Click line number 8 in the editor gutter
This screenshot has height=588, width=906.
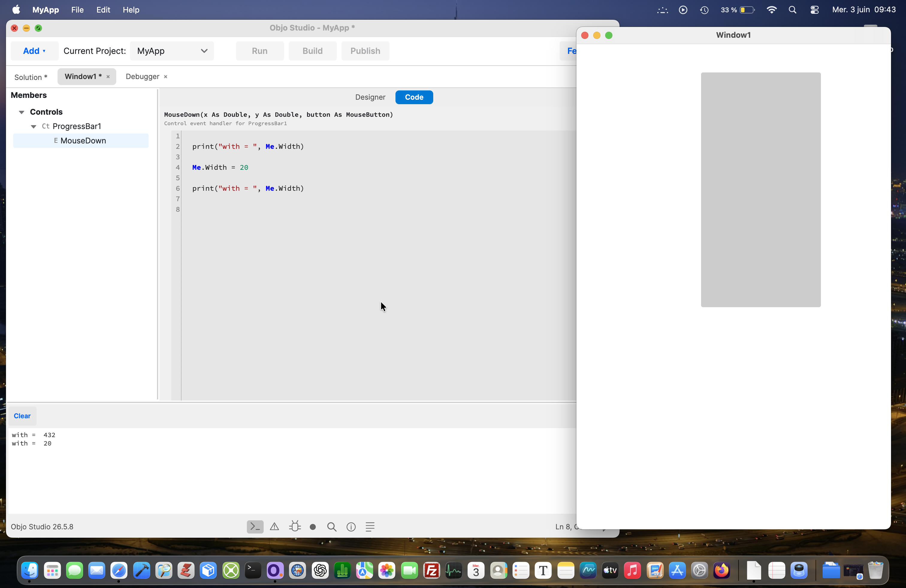tap(178, 210)
